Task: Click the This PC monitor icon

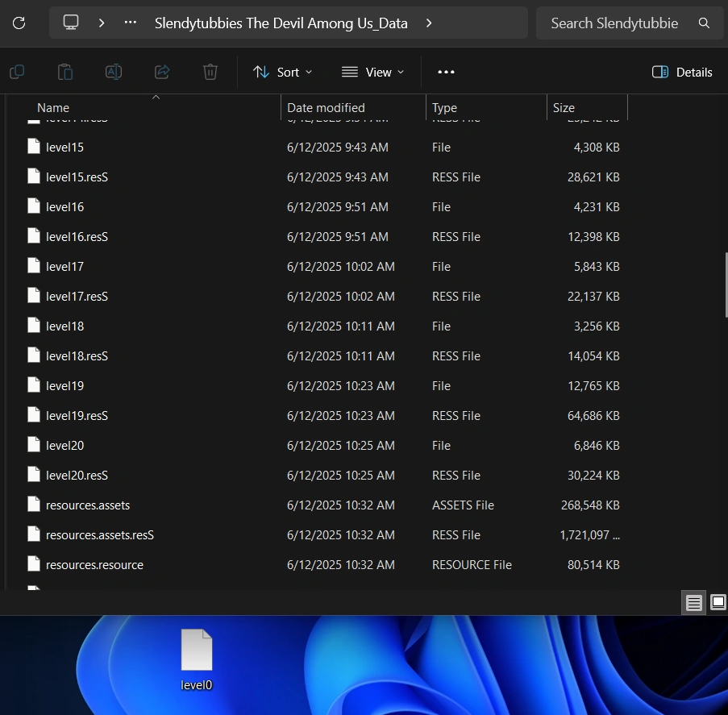Action: (71, 23)
